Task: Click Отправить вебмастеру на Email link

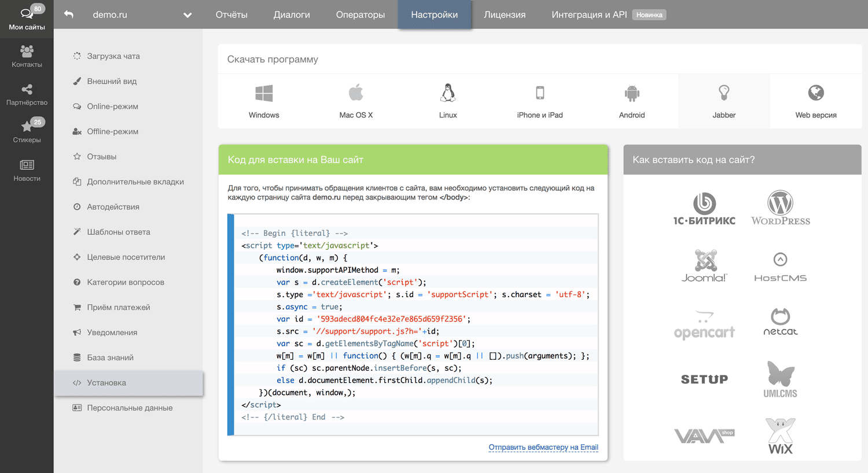Action: [543, 447]
